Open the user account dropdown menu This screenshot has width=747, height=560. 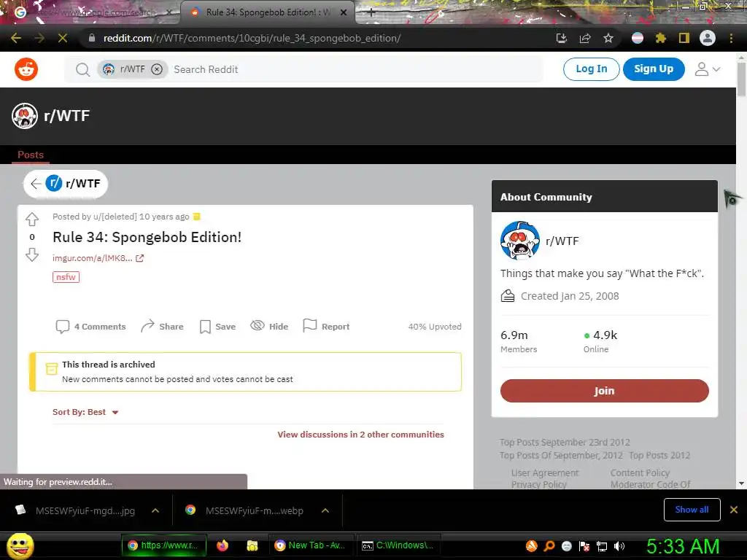(707, 69)
